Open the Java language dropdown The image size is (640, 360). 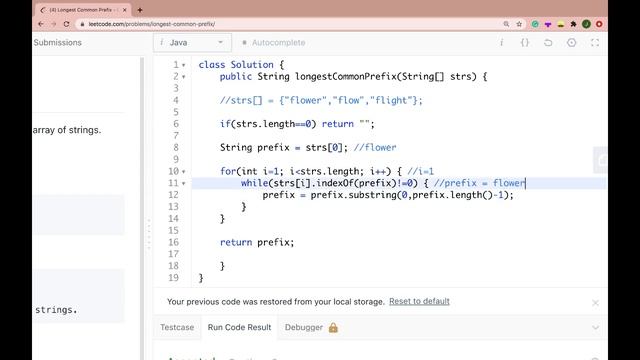click(192, 42)
